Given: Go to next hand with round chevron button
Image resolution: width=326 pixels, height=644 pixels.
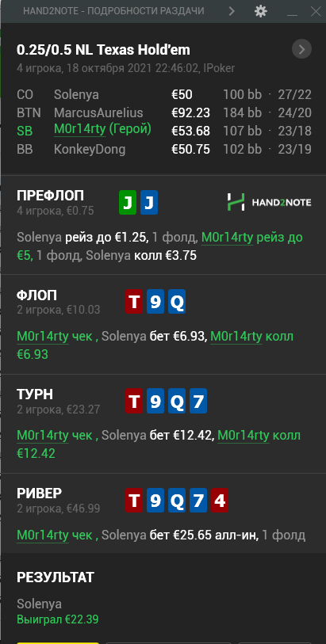Looking at the screenshot, I should 301,50.
